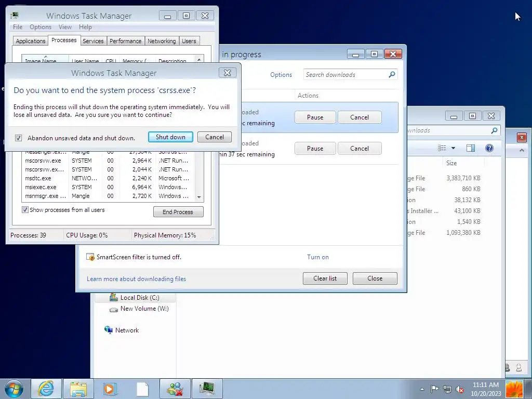Turn on the SmartScreen filter

pos(318,257)
